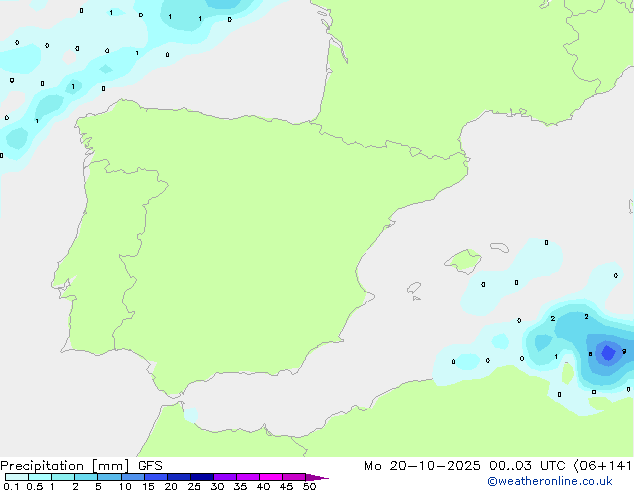Click the Menorca island outline on the map
The image size is (634, 490).
(500, 247)
